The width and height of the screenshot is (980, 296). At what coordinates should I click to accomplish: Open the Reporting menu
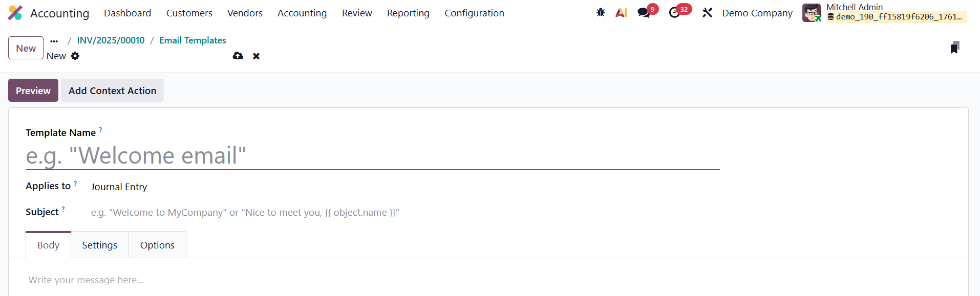point(408,13)
